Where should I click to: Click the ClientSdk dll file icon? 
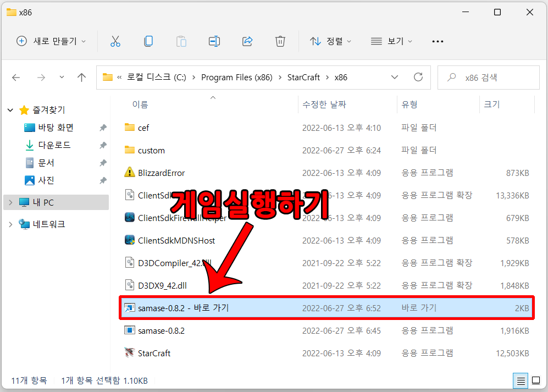pyautogui.click(x=130, y=195)
